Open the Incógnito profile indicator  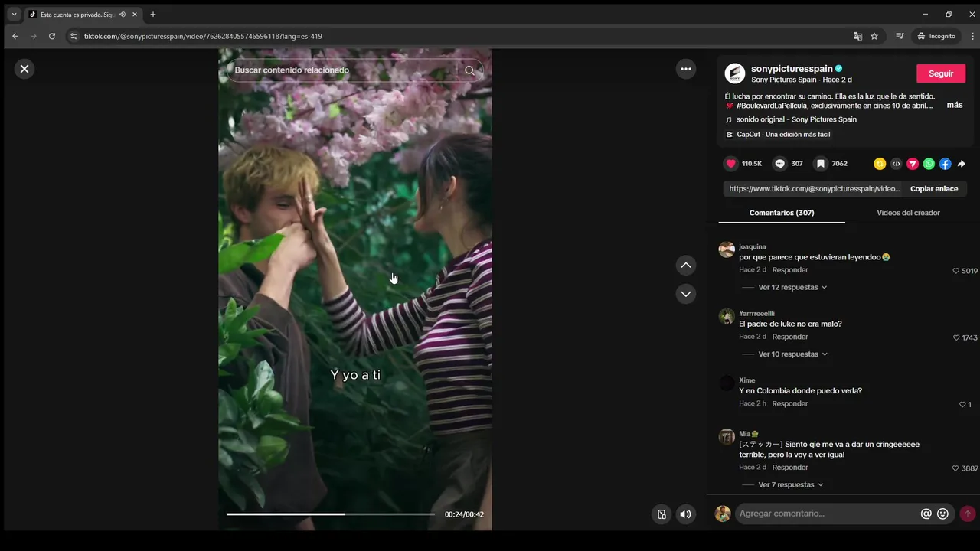(x=936, y=36)
